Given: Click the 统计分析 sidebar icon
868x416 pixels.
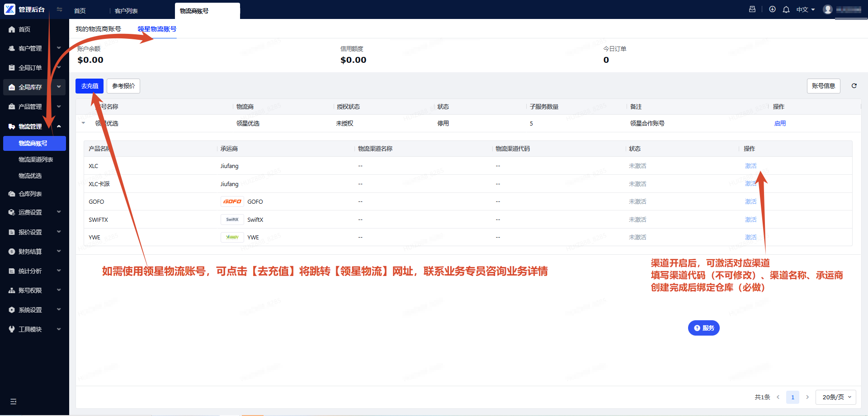Looking at the screenshot, I should (12, 271).
